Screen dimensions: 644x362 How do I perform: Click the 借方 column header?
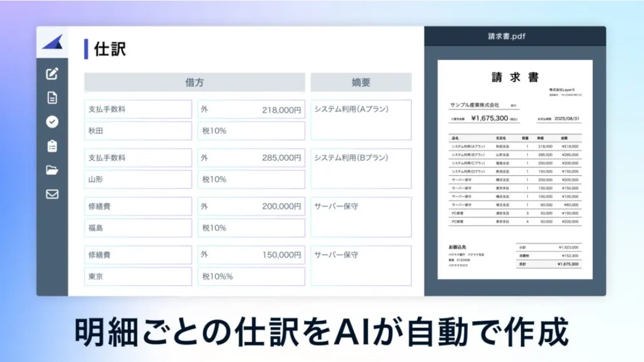(195, 82)
